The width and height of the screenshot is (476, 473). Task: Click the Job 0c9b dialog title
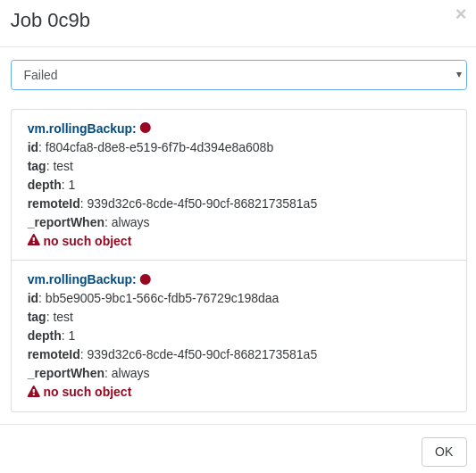point(50,21)
